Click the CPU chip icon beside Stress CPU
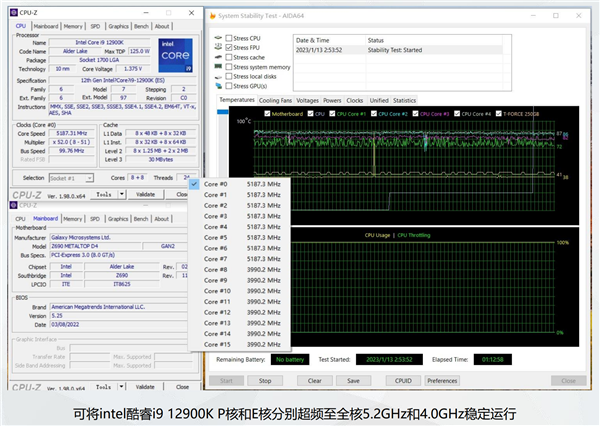 219,37
